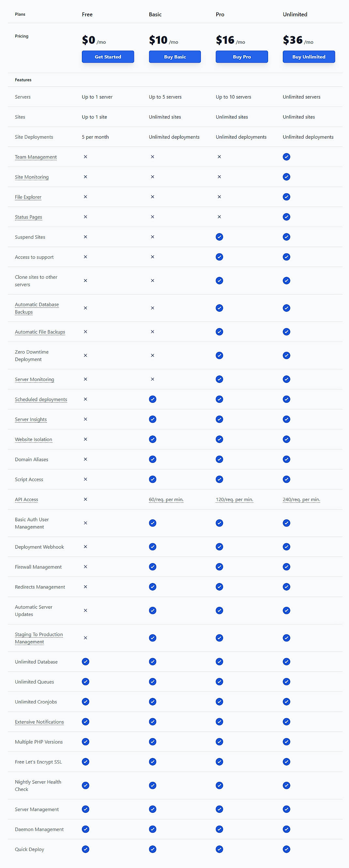
Task: Open the Staging To Production Management link
Action: 39,638
